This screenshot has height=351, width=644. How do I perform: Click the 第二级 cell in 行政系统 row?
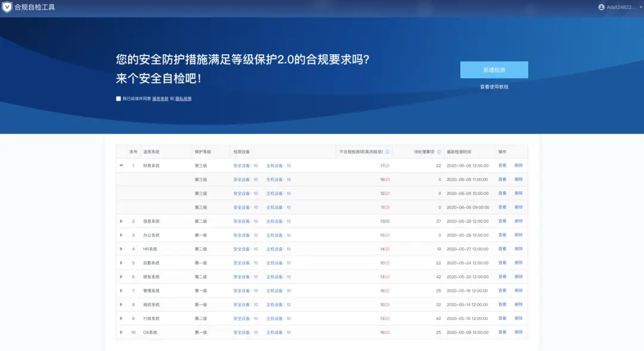point(201,319)
